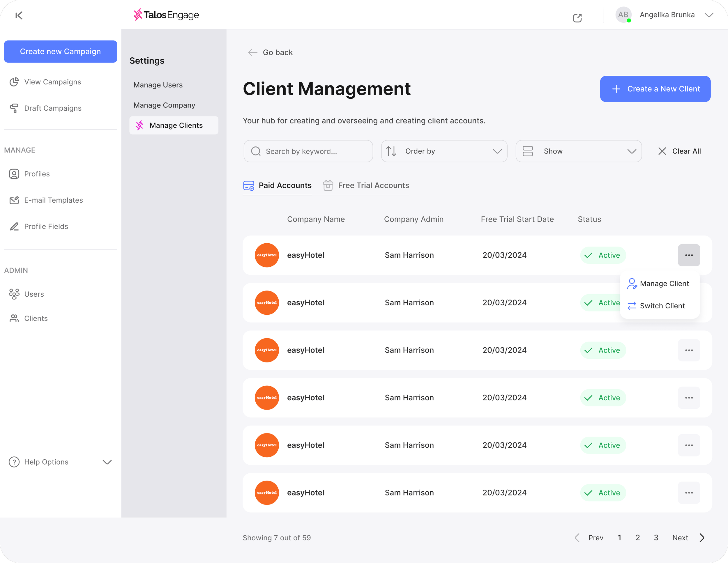Click the Help Options question mark icon
Screen dimensions: 728x563
tap(14, 462)
